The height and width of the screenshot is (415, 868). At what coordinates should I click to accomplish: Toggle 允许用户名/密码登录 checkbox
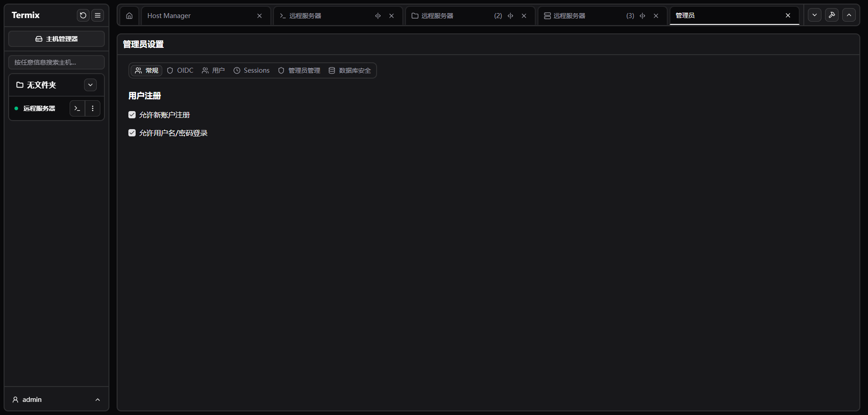[x=132, y=133]
